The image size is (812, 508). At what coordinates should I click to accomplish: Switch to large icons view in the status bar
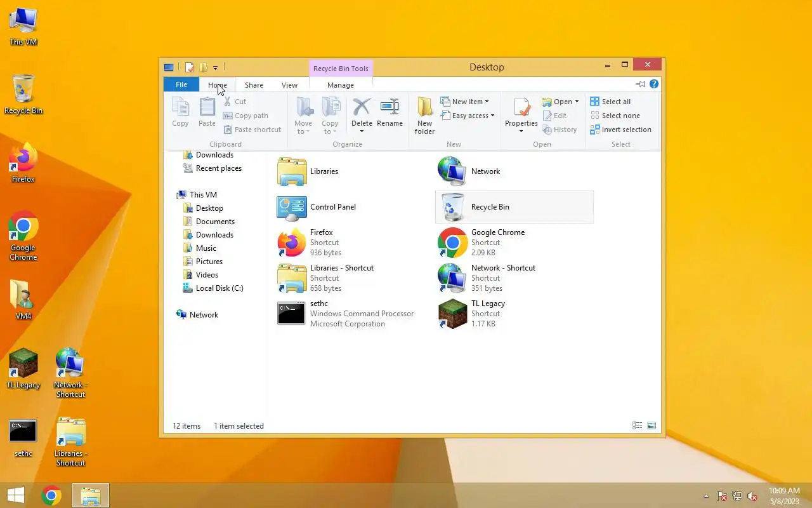coord(652,426)
